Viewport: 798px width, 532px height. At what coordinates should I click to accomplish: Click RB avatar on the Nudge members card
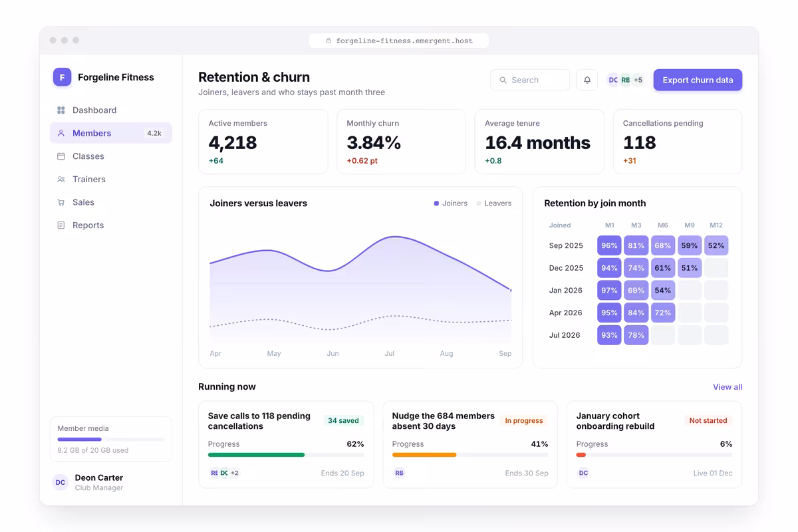click(399, 473)
